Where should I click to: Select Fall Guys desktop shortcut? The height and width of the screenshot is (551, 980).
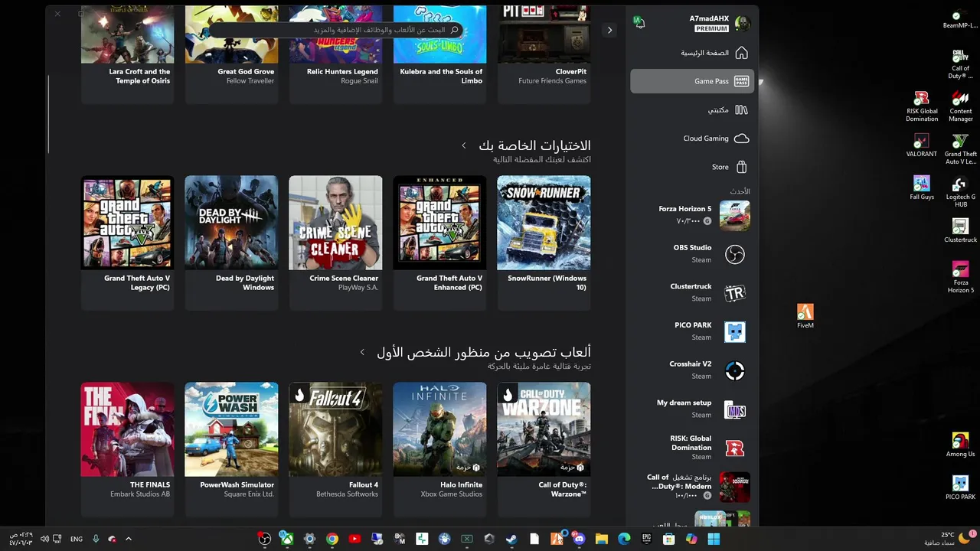pyautogui.click(x=922, y=188)
